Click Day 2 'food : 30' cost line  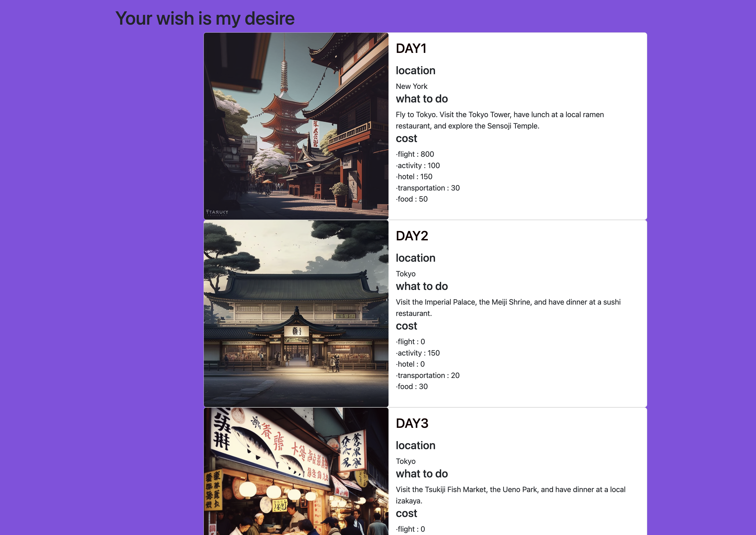tap(412, 386)
